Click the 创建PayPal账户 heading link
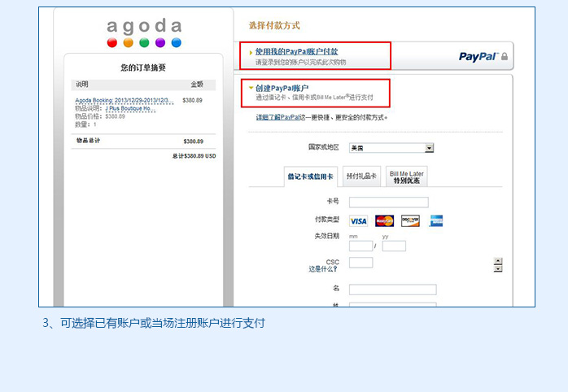 click(x=282, y=88)
